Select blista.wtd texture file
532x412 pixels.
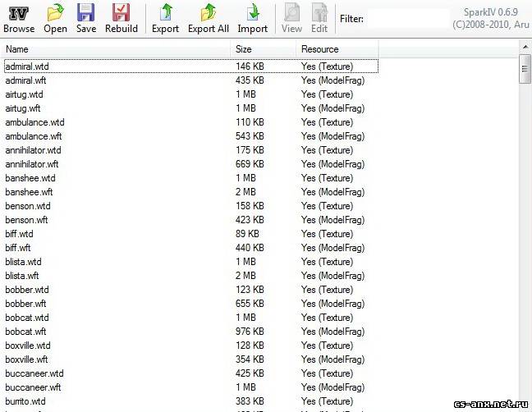(191, 262)
